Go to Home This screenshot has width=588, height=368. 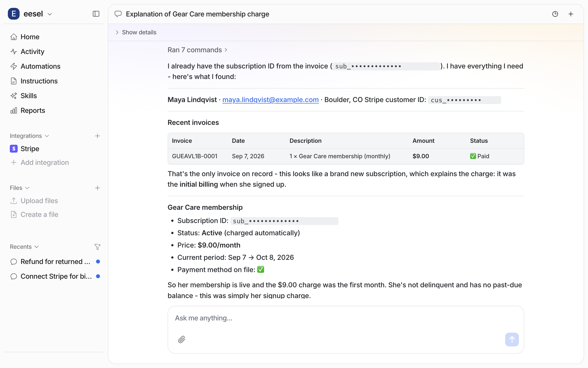(54, 37)
